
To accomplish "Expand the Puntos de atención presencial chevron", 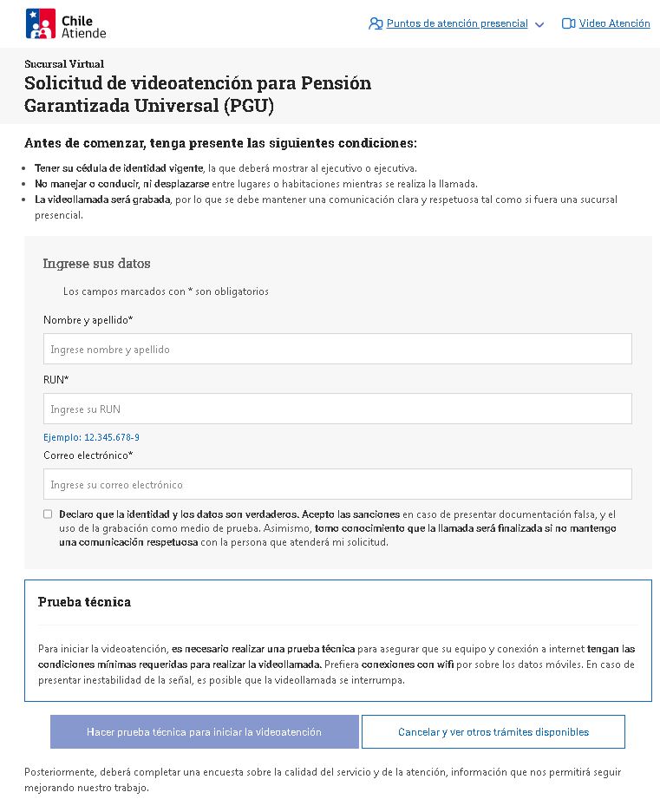I will pos(539,24).
